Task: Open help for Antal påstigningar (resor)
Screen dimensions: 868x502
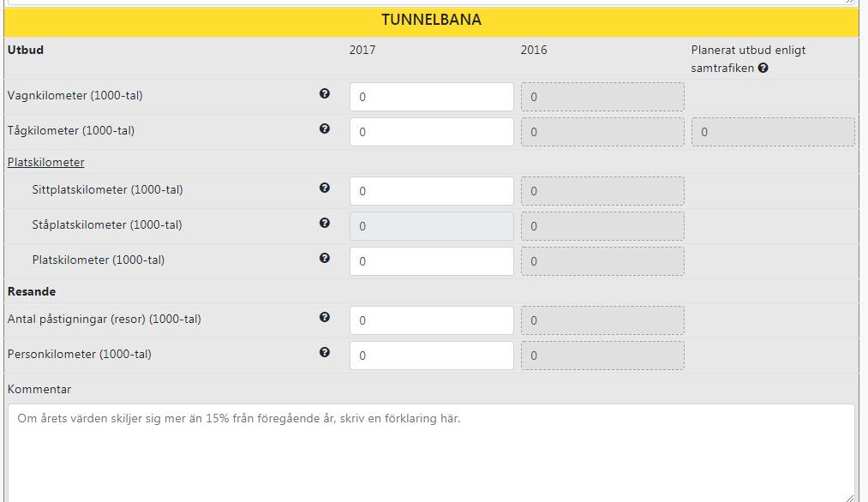Action: point(325,317)
